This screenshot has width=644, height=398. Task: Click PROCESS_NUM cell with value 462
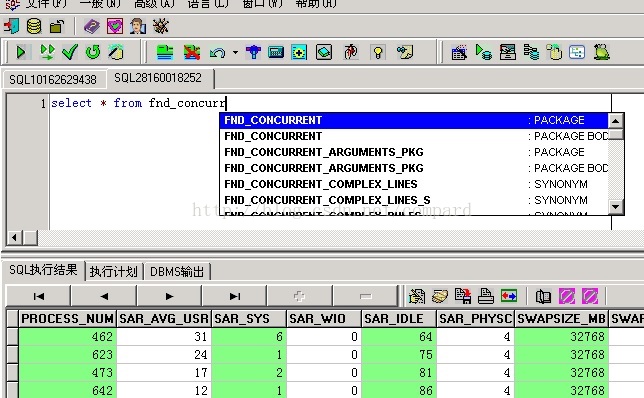click(67, 336)
